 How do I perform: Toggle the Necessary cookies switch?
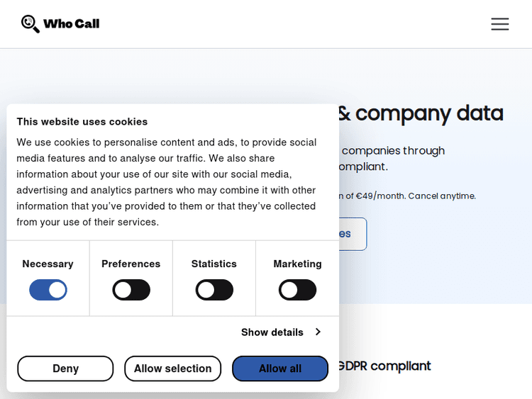click(x=48, y=290)
